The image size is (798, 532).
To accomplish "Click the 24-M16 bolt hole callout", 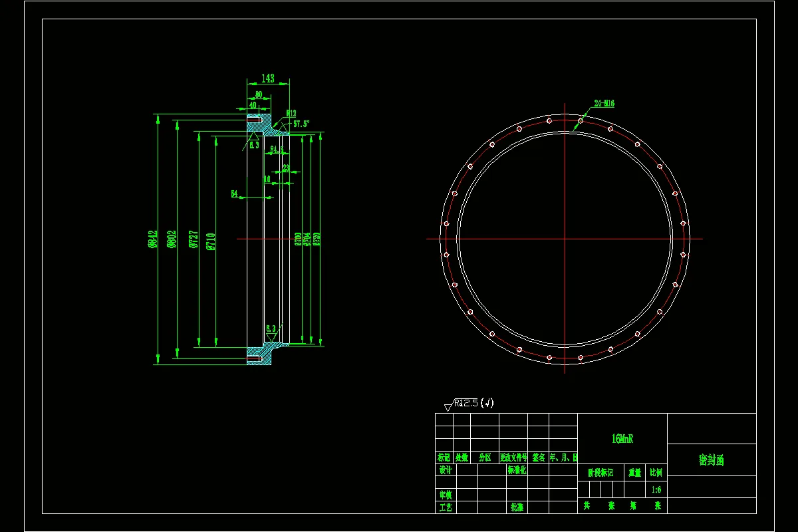I will [604, 104].
